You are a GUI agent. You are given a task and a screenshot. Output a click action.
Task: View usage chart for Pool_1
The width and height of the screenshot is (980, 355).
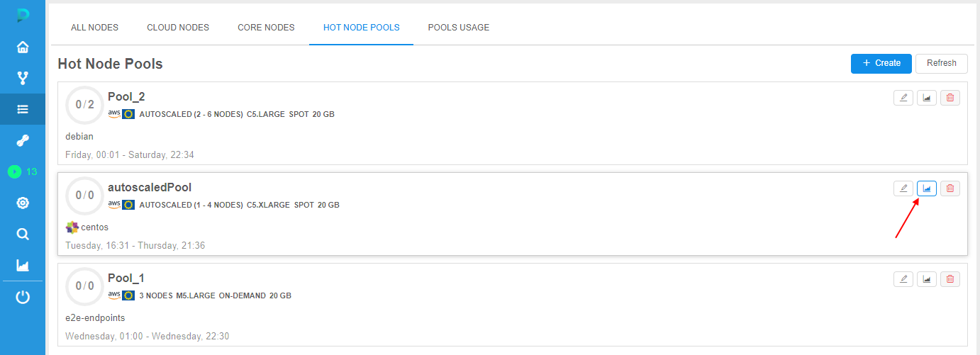pos(927,279)
